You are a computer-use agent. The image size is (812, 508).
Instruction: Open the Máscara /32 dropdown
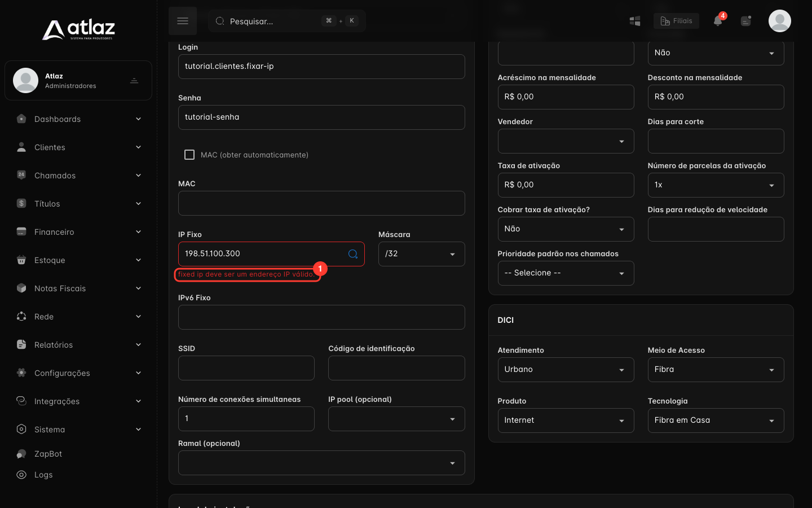pyautogui.click(x=422, y=254)
